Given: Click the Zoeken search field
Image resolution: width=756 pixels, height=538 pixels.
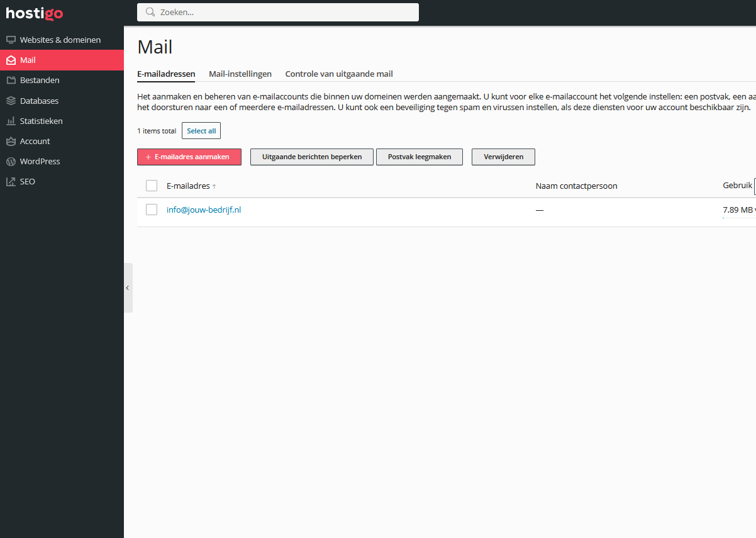Looking at the screenshot, I should (278, 12).
